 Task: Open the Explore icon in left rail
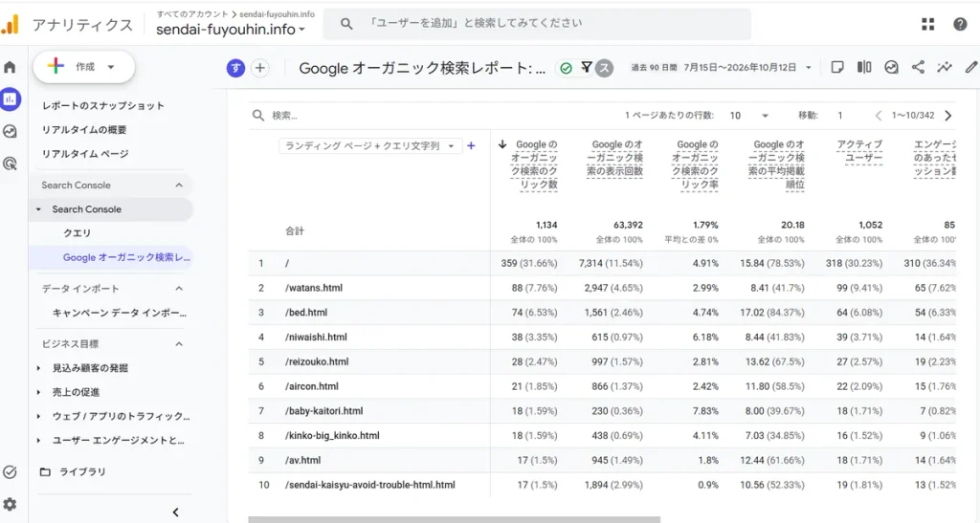tap(10, 131)
